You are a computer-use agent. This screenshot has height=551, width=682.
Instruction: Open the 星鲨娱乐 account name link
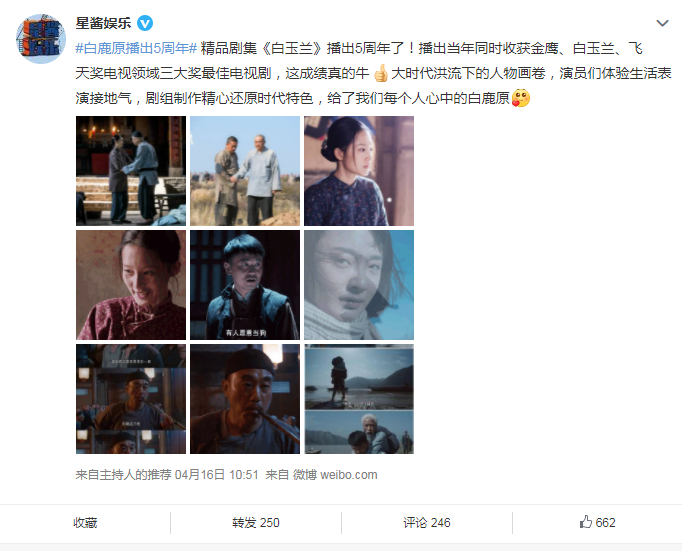[x=104, y=23]
